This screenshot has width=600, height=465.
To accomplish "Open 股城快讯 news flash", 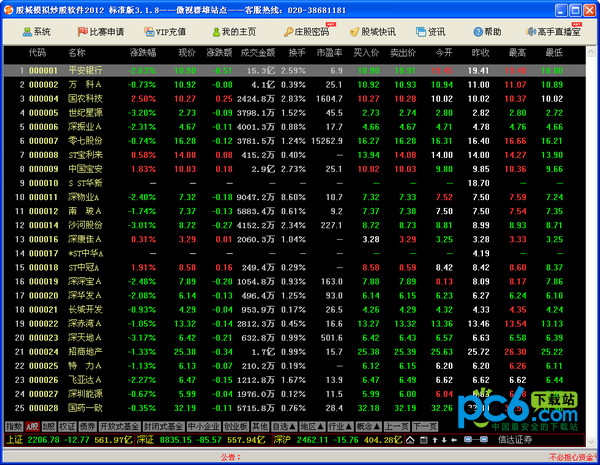I will tap(375, 31).
